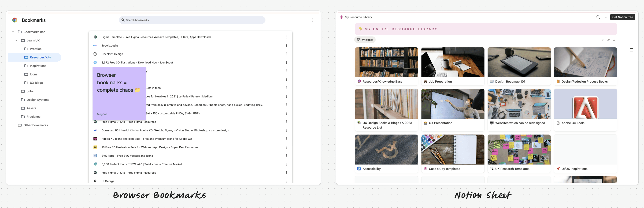This screenshot has height=208, width=644.
Task: Select the Resources/Kits folder
Action: [34, 57]
